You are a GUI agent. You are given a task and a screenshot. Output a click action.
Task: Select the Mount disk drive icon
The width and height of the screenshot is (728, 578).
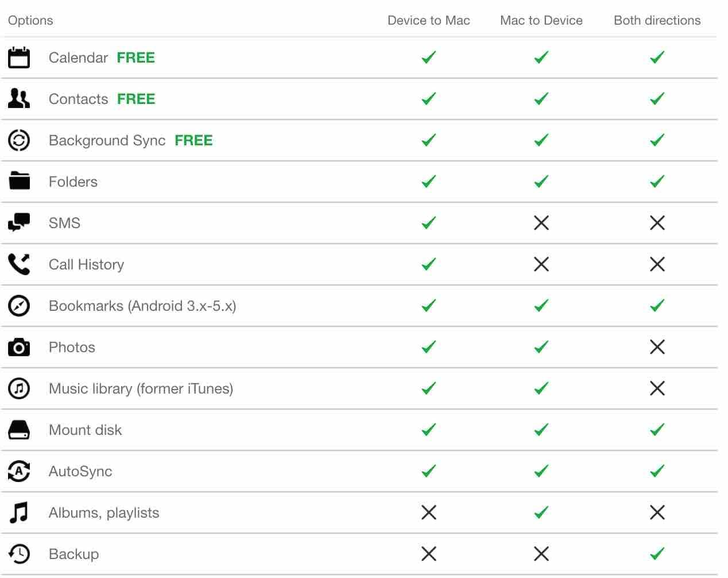pos(19,430)
